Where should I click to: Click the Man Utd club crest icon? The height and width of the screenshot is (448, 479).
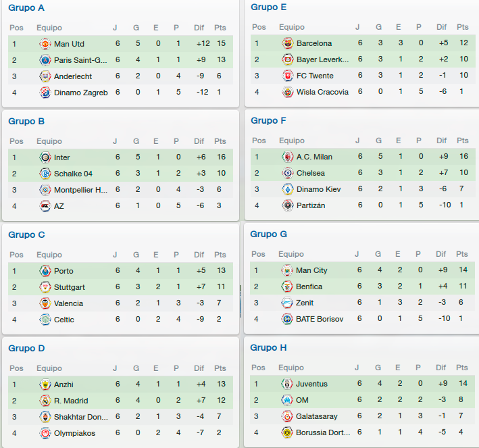pyautogui.click(x=45, y=44)
